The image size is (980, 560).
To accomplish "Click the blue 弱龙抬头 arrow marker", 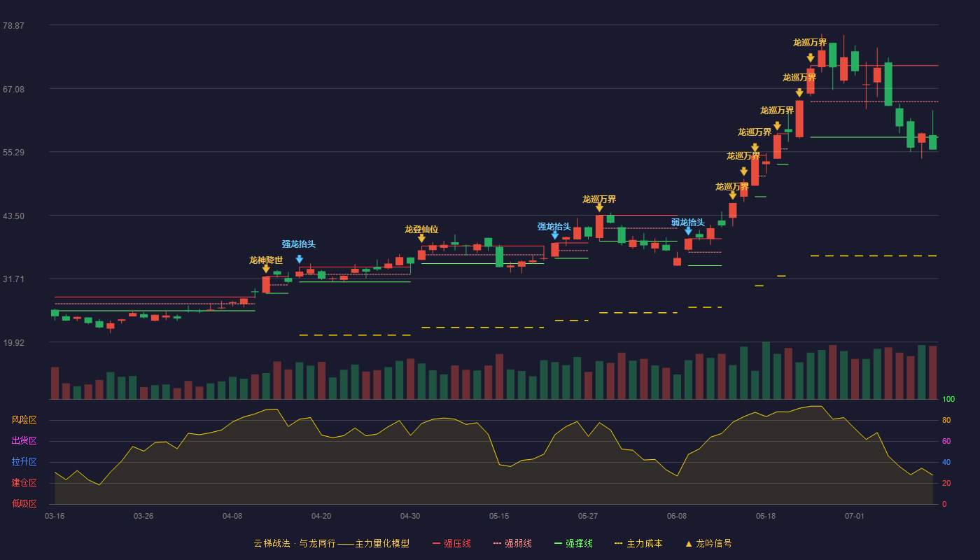I will (688, 231).
